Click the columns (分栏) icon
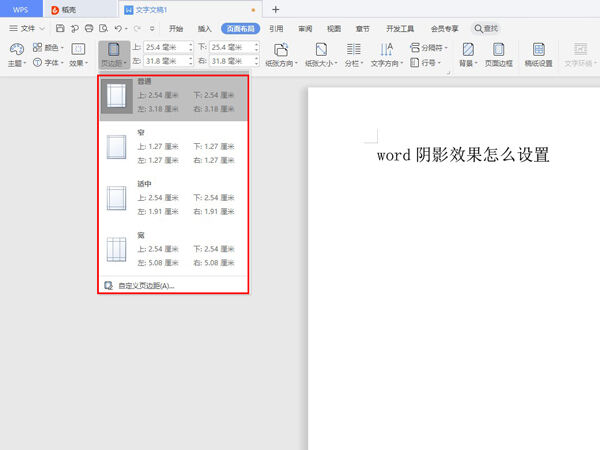Viewport: 600px width, 450px height. [x=353, y=49]
